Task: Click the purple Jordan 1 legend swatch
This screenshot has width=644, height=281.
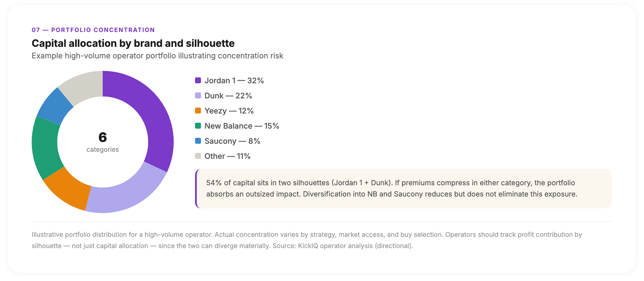Action: pyautogui.click(x=198, y=80)
